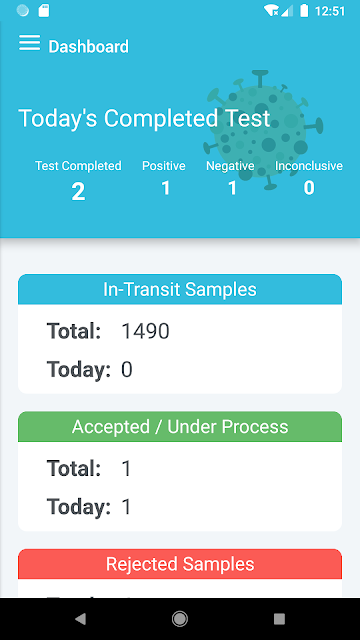Open the Rejected Samples card header

tap(180, 564)
